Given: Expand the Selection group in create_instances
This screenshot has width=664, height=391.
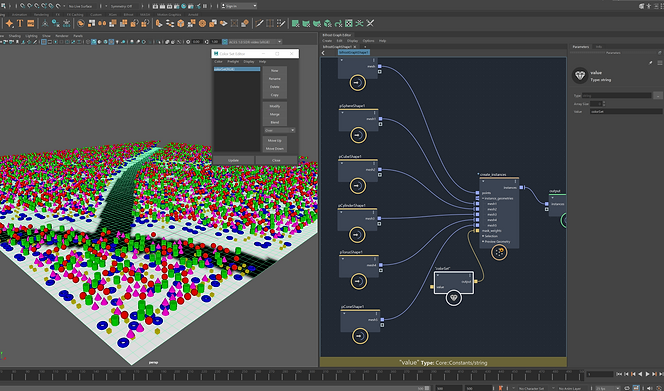Looking at the screenshot, I should coord(483,236).
